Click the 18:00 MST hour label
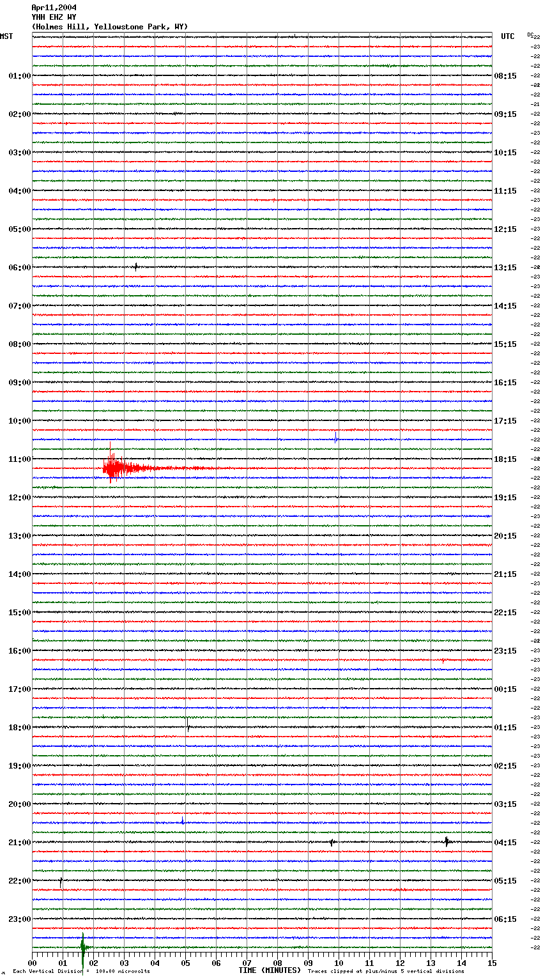Viewport: 543px width, 980px height. [20, 728]
